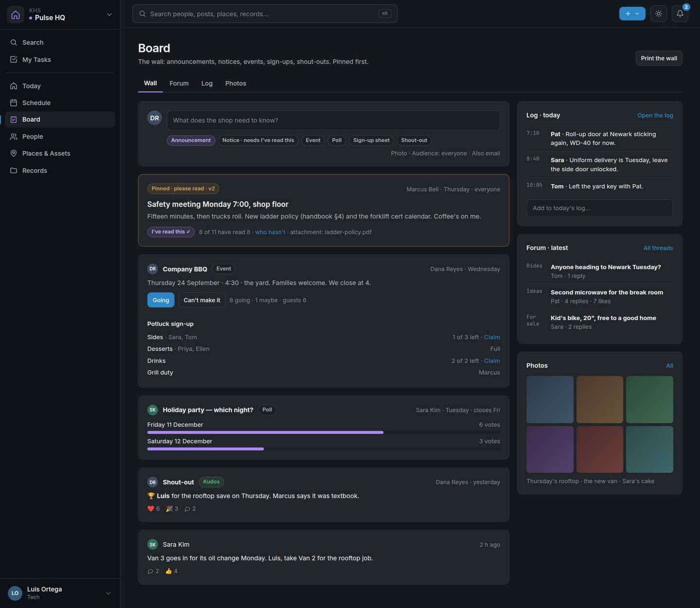Click the party popper reaction on Shout-out
700x608 pixels.
click(x=172, y=509)
